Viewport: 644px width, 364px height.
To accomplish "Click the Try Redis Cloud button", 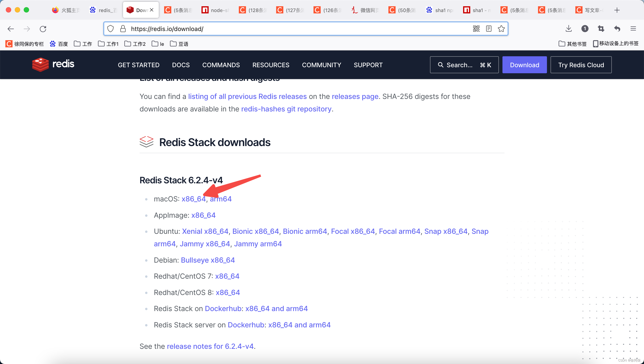I will pos(581,65).
